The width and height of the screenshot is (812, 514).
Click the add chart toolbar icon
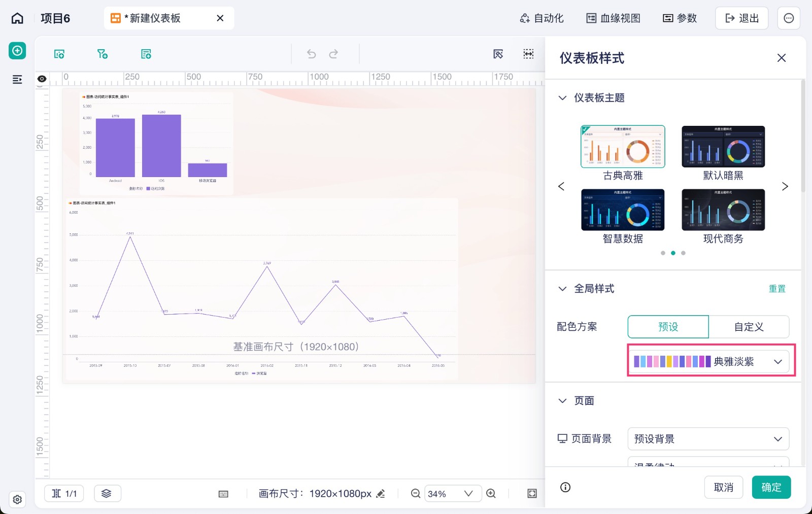pos(59,54)
